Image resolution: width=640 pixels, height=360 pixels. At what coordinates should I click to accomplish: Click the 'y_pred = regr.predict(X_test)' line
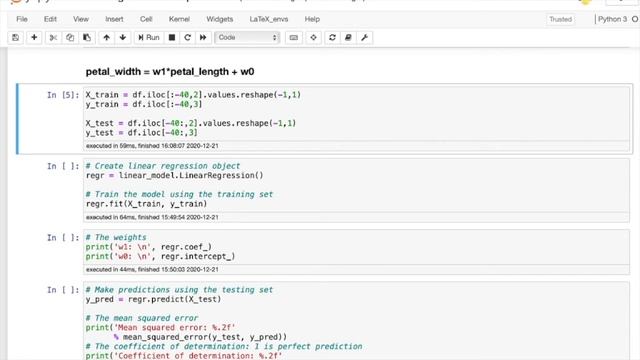153,299
